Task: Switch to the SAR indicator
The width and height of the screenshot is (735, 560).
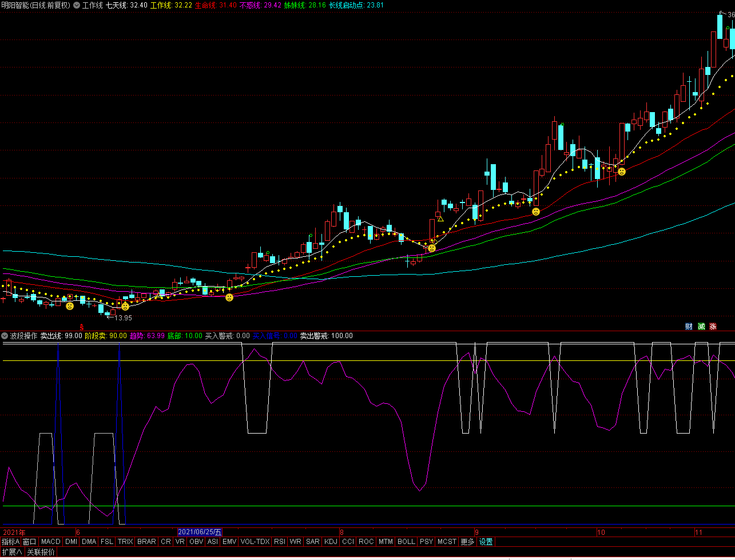Action: (x=313, y=542)
